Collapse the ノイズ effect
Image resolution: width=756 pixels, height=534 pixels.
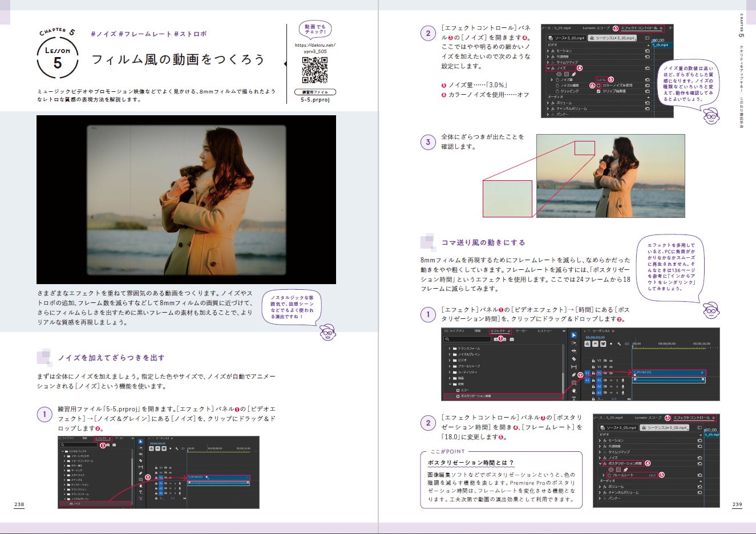tap(547, 67)
